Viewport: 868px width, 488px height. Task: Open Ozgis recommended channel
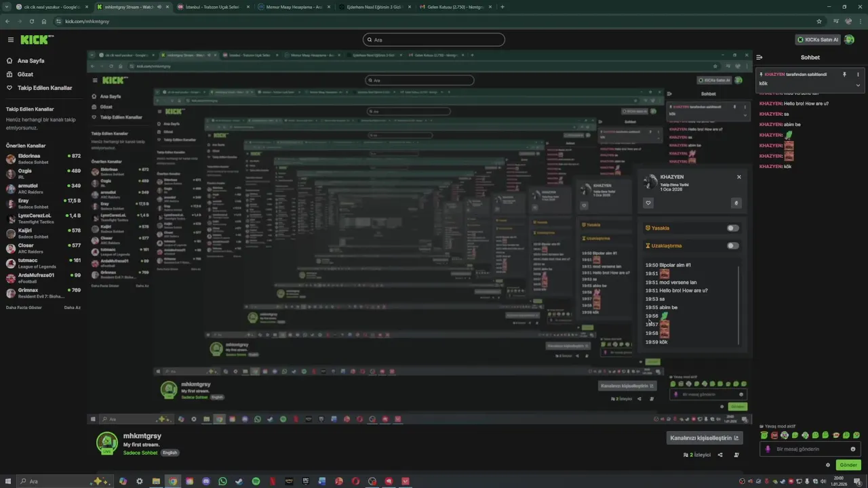click(x=43, y=174)
